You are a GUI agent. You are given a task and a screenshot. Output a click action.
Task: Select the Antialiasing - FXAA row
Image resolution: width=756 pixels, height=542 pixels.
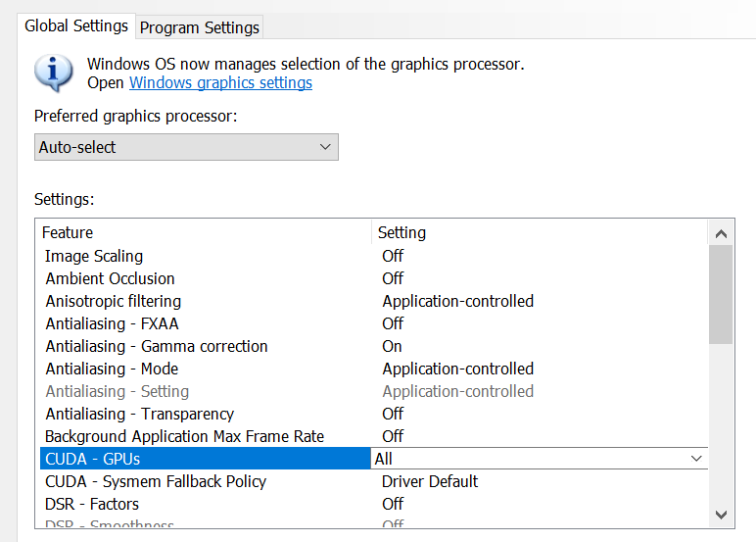(x=112, y=323)
